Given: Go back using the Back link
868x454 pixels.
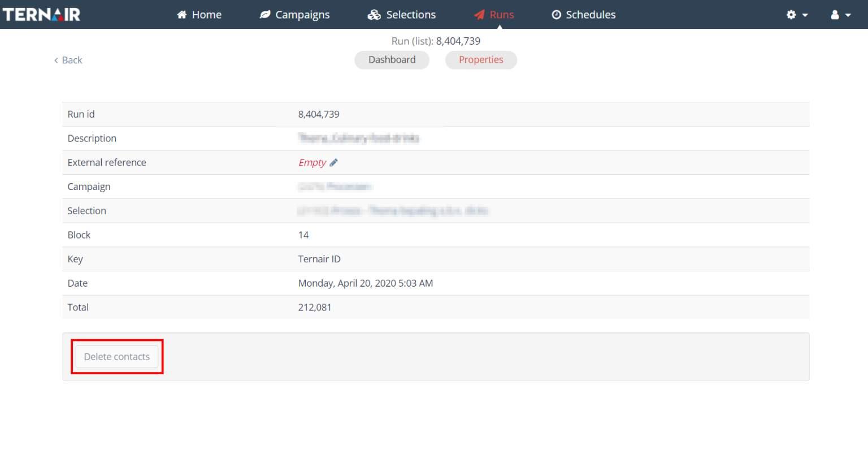Looking at the screenshot, I should 68,60.
